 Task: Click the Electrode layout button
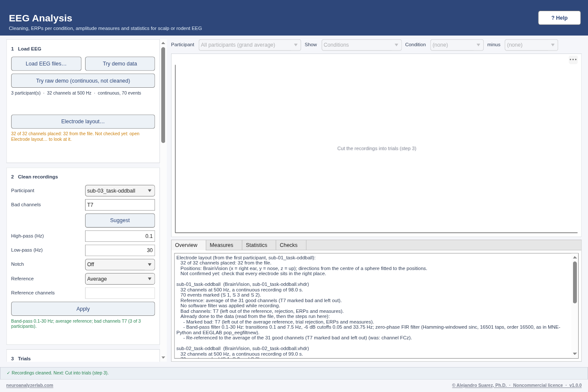(83, 122)
